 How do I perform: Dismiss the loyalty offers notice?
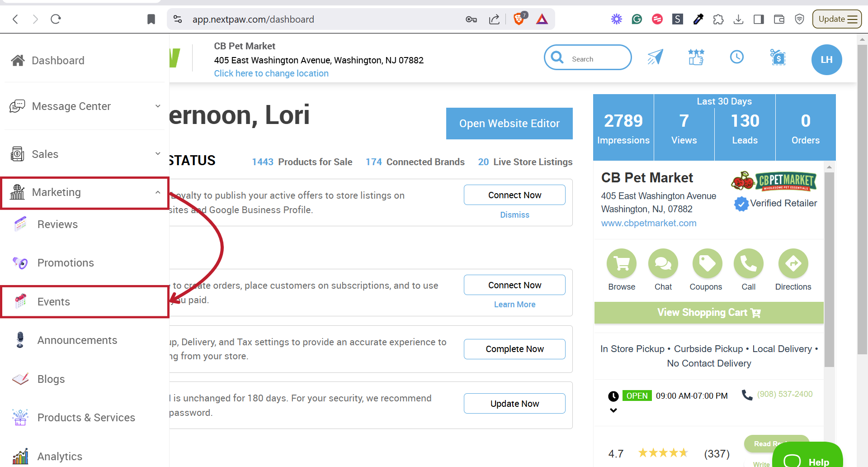514,215
